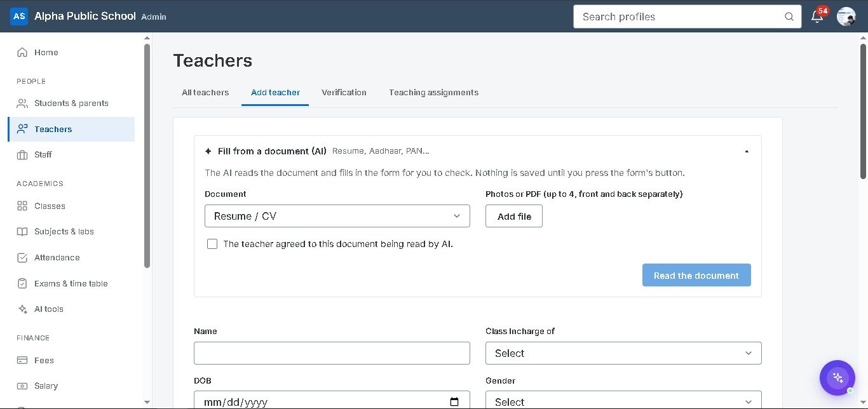868x409 pixels.
Task: Click the Alpha Public School title
Action: tap(85, 16)
